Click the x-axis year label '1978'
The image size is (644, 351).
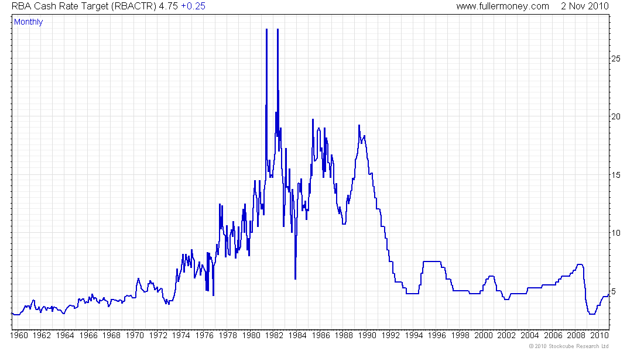[228, 335]
